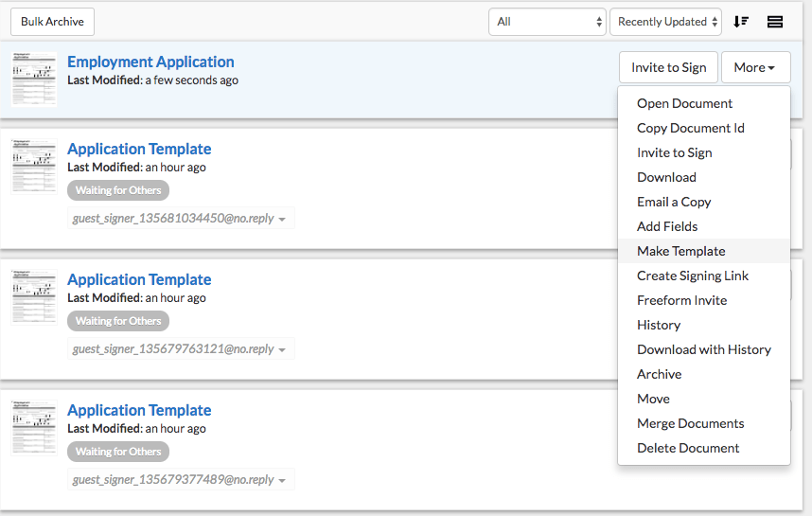Expand signer dropdown guest_signer_135681034450@no.reply
The image size is (812, 516).
pos(181,218)
